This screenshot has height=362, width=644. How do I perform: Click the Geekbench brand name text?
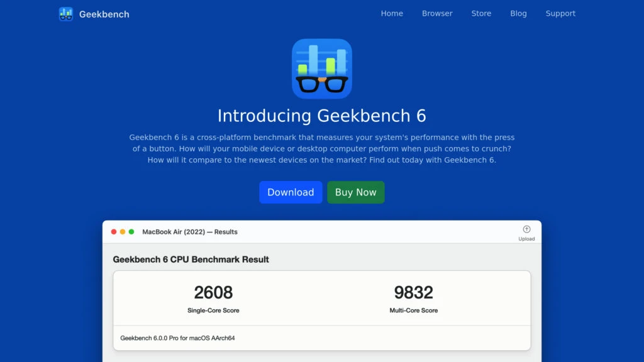click(x=104, y=14)
